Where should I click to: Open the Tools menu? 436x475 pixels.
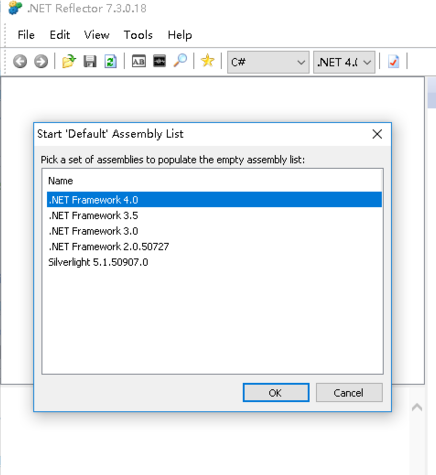(138, 35)
